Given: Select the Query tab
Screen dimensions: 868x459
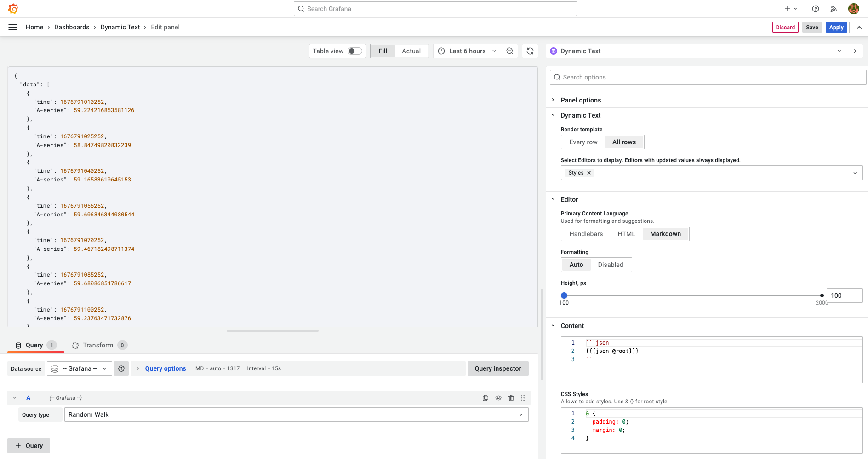Looking at the screenshot, I should click(34, 345).
